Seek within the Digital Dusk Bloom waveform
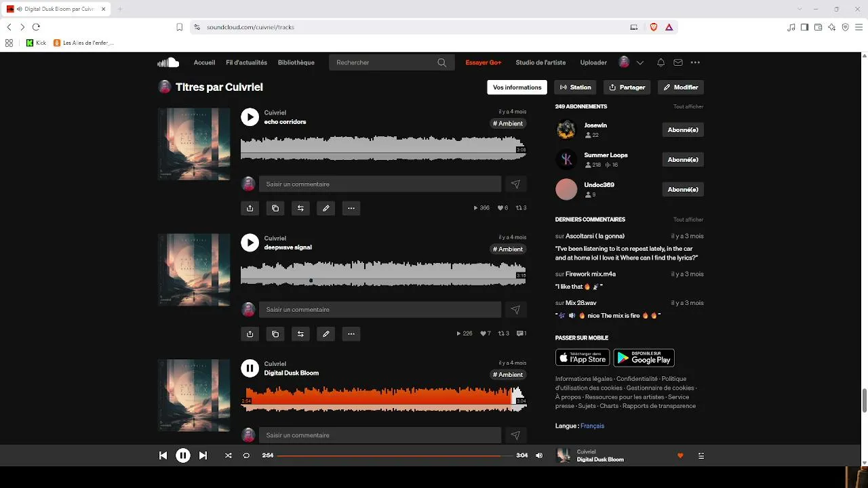868x488 pixels. (383, 399)
